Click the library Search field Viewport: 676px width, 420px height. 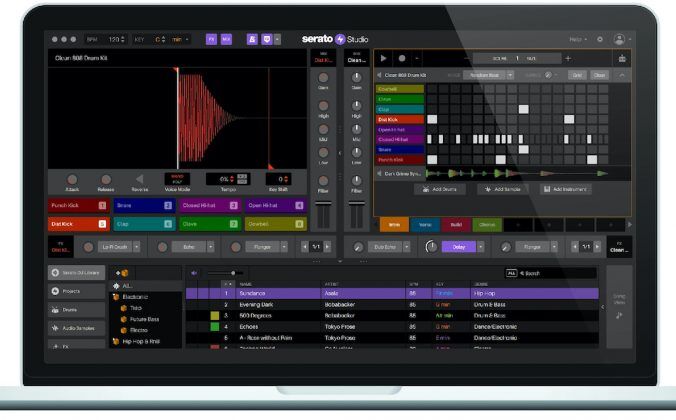557,273
